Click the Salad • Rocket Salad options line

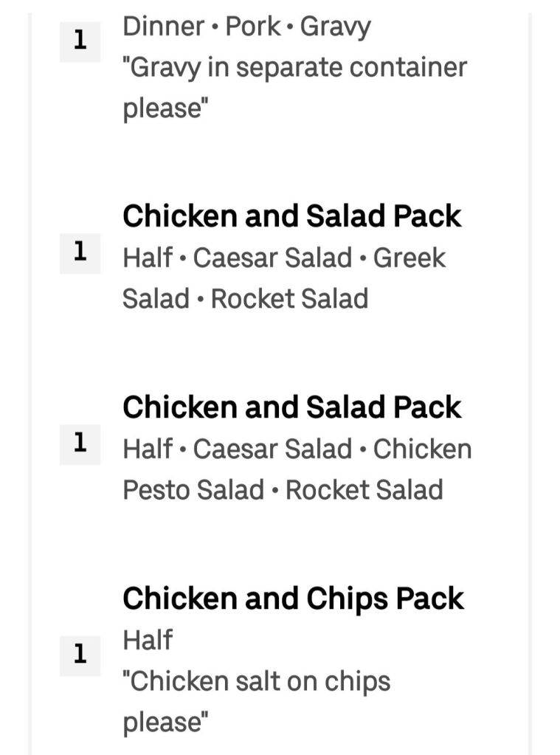click(246, 299)
